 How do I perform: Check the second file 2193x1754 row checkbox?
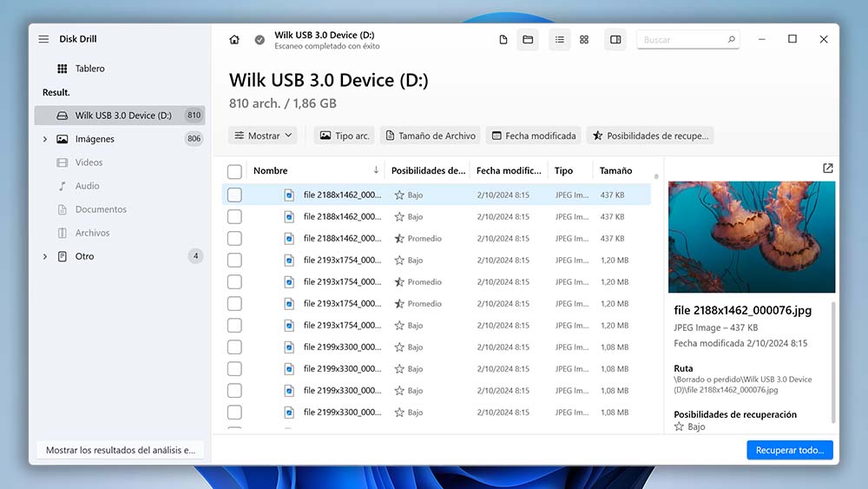234,282
